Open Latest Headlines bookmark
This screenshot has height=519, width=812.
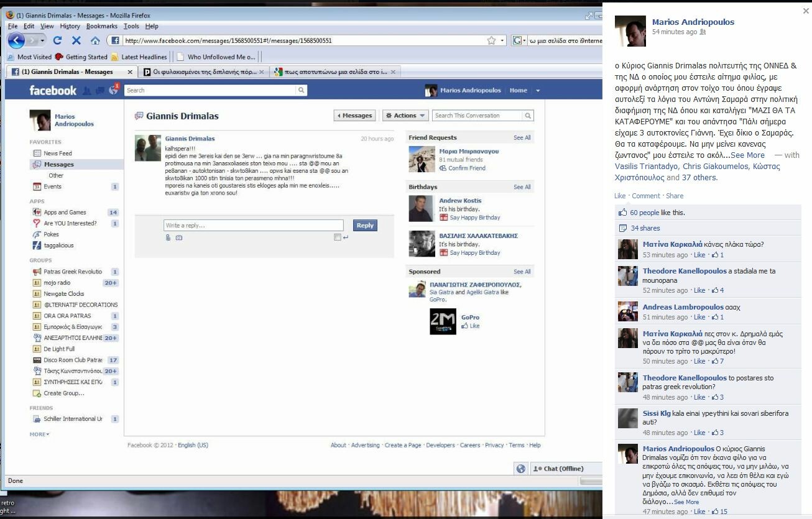[139, 57]
